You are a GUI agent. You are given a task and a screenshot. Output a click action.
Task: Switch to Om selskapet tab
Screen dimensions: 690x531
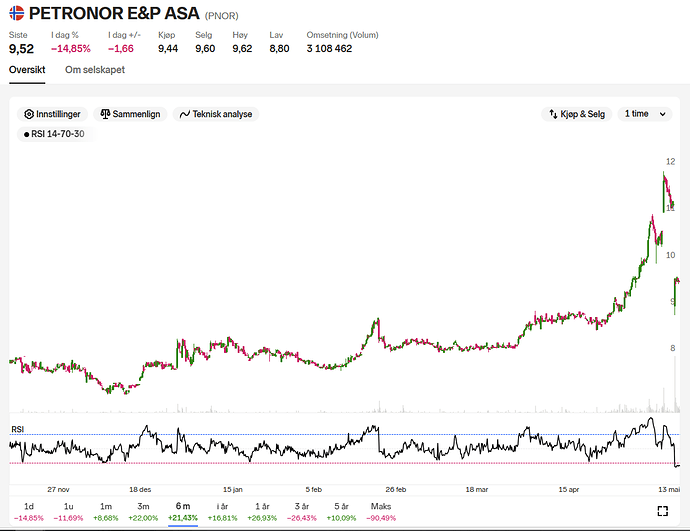95,70
